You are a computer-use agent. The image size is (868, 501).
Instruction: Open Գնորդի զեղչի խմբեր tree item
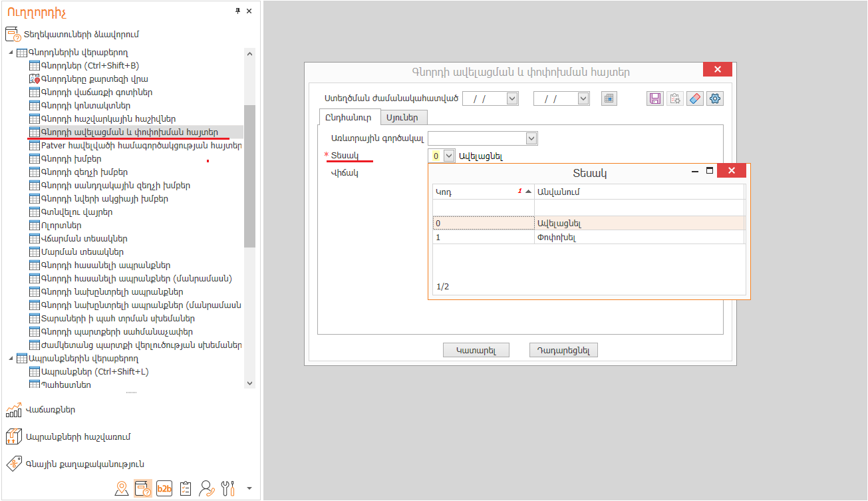[84, 172]
